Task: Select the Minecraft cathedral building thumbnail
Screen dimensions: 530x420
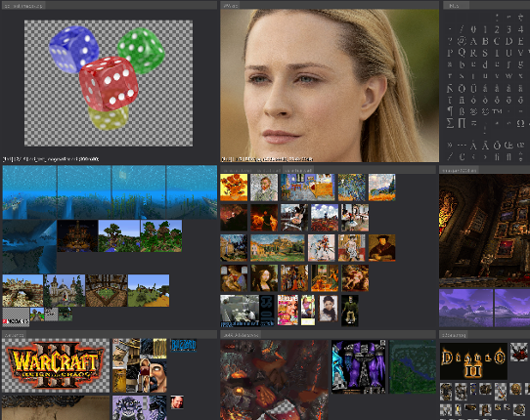Action: (x=65, y=290)
